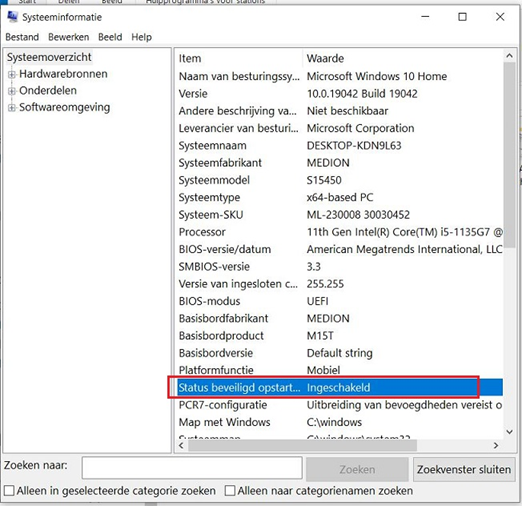The height and width of the screenshot is (506, 522).
Task: Click the DESKTOP-KDN9L63 value
Action: coord(354,146)
